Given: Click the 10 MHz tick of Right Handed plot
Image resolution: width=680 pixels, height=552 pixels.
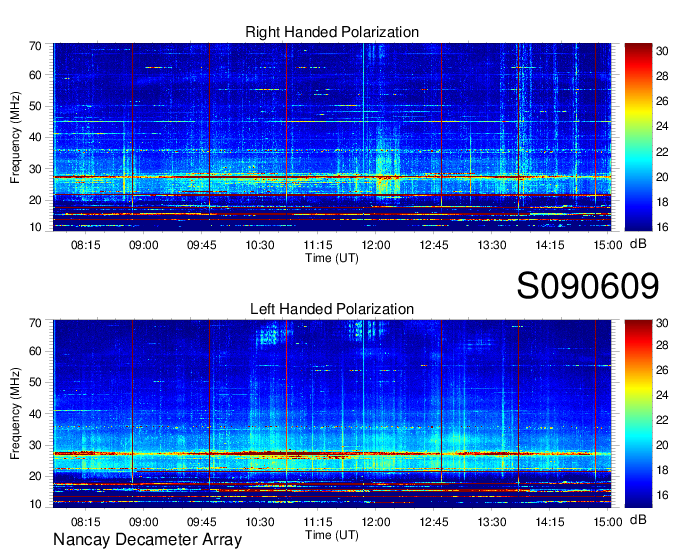Looking at the screenshot, I should pos(35,227).
